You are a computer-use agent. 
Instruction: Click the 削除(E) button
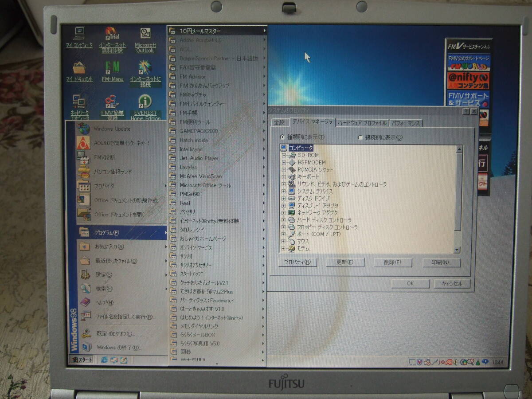[393, 262]
